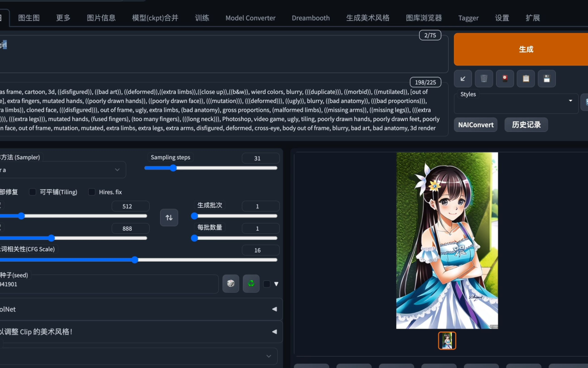Image resolution: width=588 pixels, height=368 pixels.
Task: Open the 图片信息 tab
Action: (101, 17)
